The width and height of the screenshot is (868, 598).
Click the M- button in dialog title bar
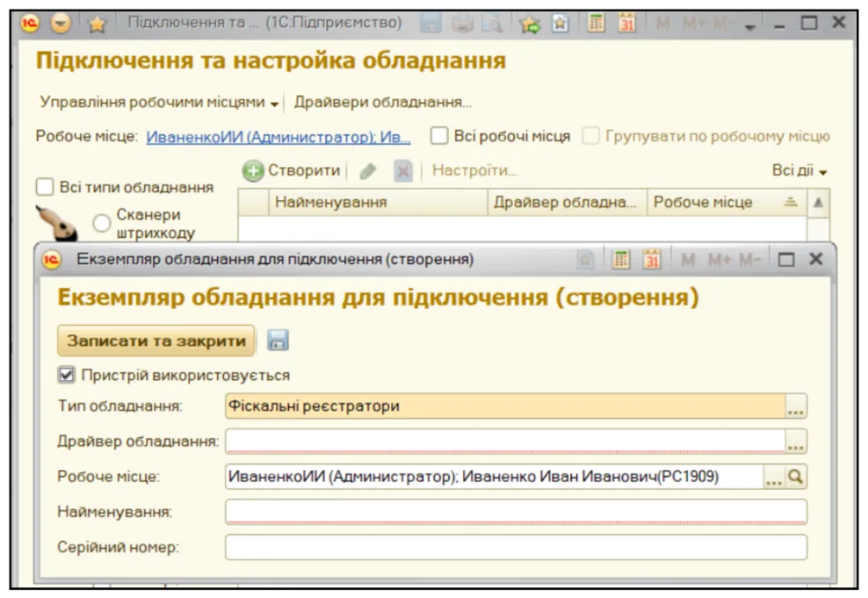pyautogui.click(x=750, y=259)
